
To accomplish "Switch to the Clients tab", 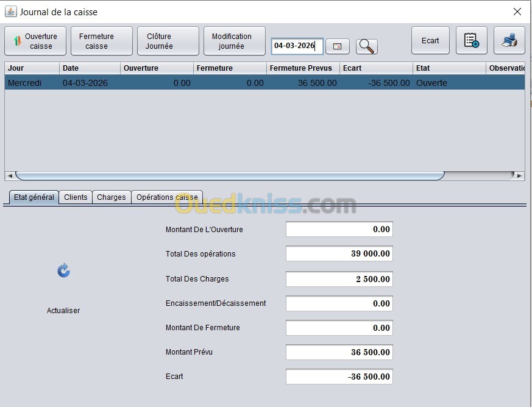I will point(76,197).
